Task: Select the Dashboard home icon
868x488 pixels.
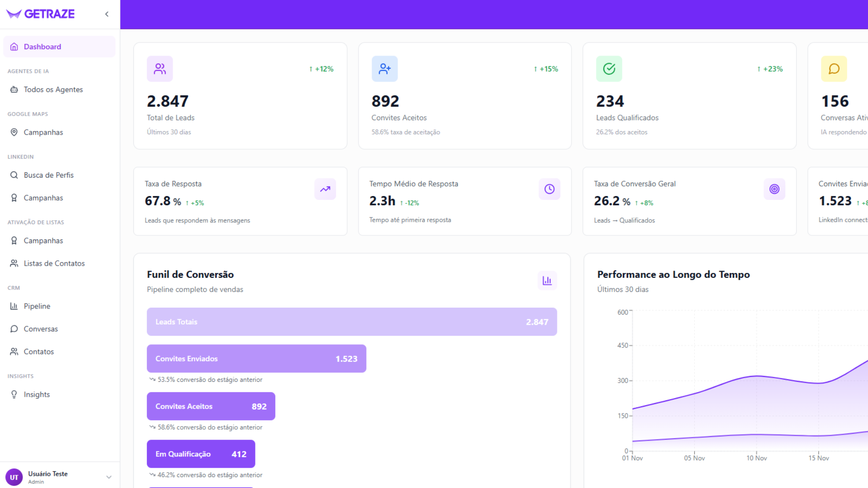Action: tap(14, 47)
